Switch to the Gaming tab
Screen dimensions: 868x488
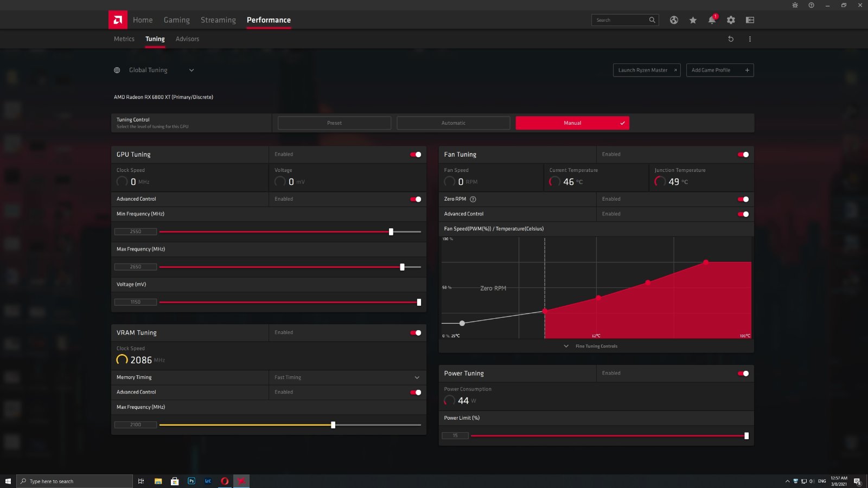click(x=177, y=20)
